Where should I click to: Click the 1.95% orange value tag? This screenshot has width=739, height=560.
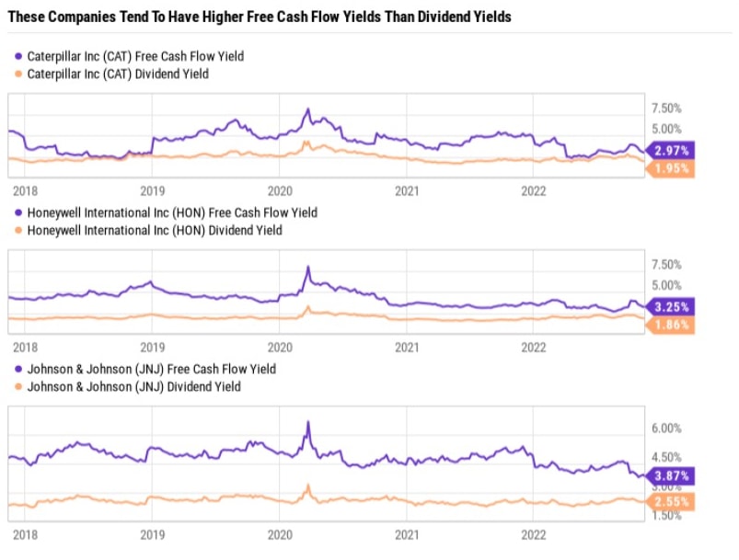tap(671, 169)
